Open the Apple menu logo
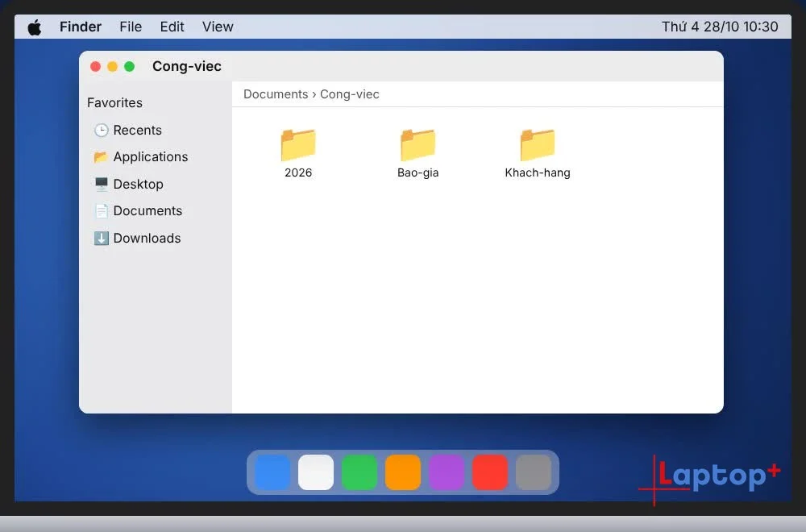 point(35,27)
